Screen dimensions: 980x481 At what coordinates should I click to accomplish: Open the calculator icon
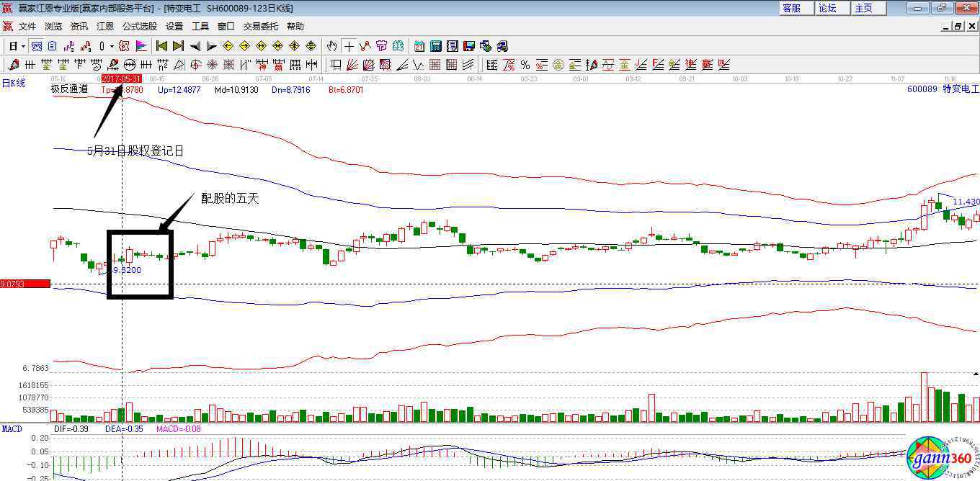pyautogui.click(x=436, y=46)
